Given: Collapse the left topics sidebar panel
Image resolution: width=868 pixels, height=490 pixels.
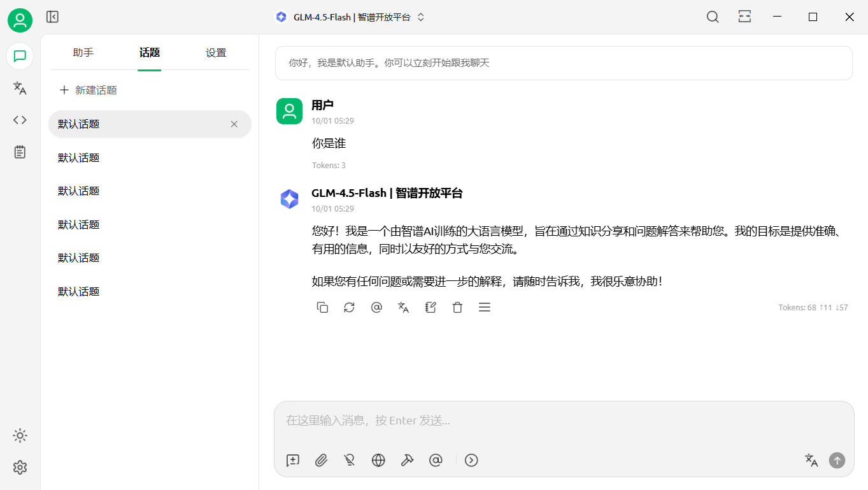Looking at the screenshot, I should 52,17.
